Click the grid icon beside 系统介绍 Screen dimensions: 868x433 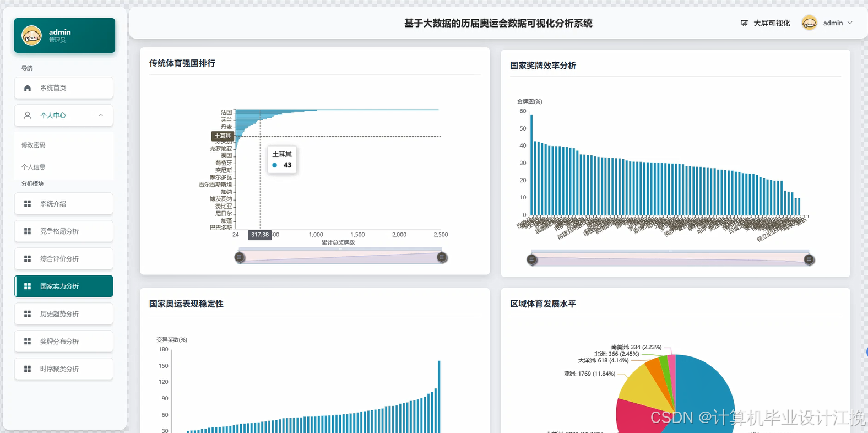[28, 204]
